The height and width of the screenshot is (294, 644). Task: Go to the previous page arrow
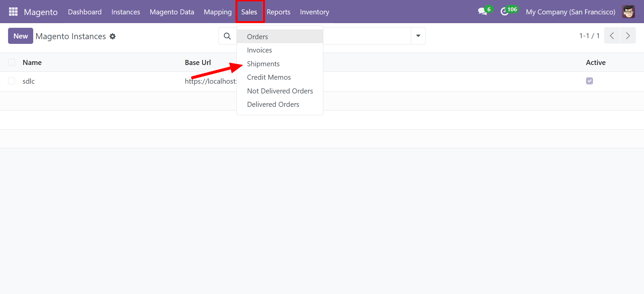click(x=612, y=35)
